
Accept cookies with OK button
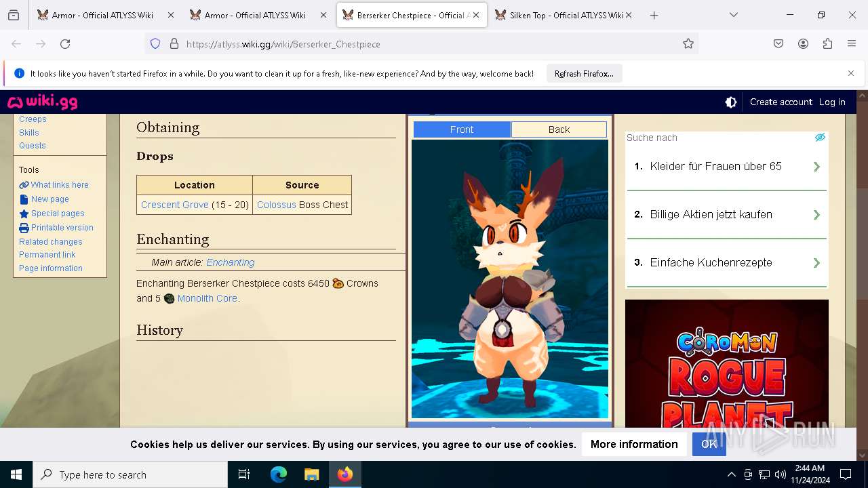point(709,444)
